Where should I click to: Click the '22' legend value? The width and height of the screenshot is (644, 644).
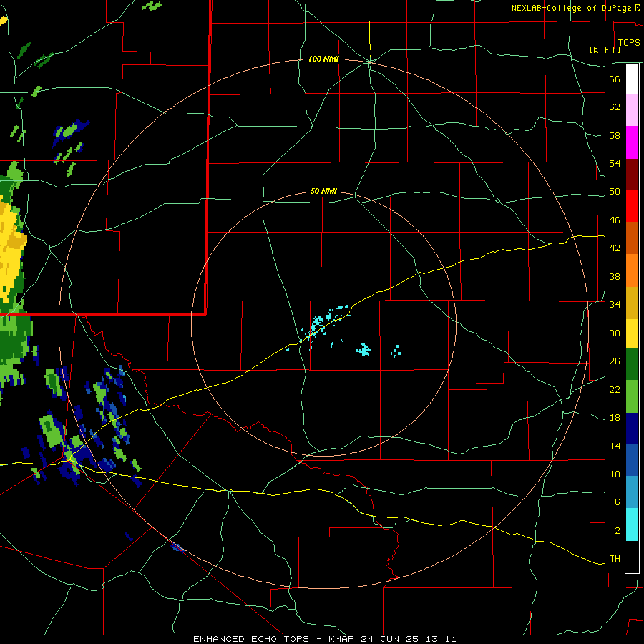point(615,390)
